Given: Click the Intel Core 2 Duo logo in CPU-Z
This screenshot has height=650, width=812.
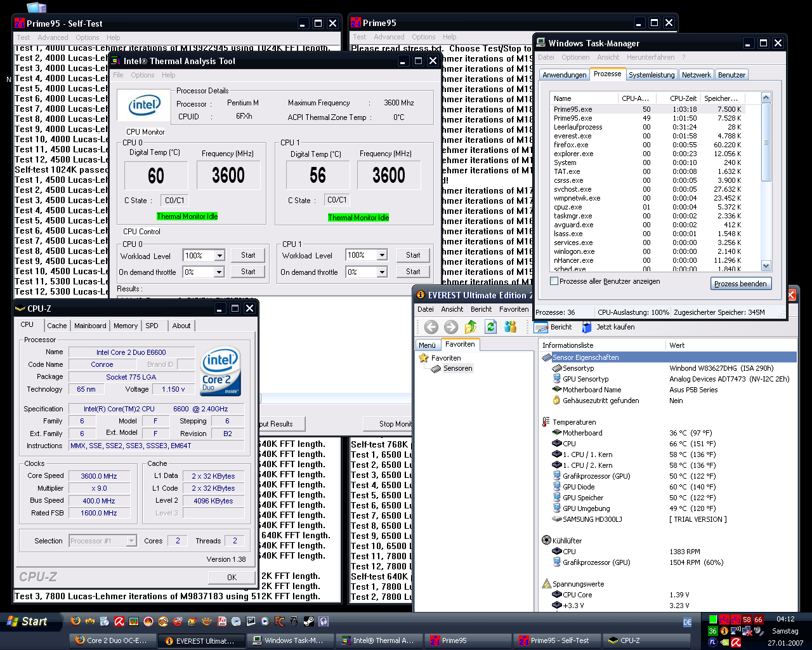Looking at the screenshot, I should pyautogui.click(x=220, y=371).
